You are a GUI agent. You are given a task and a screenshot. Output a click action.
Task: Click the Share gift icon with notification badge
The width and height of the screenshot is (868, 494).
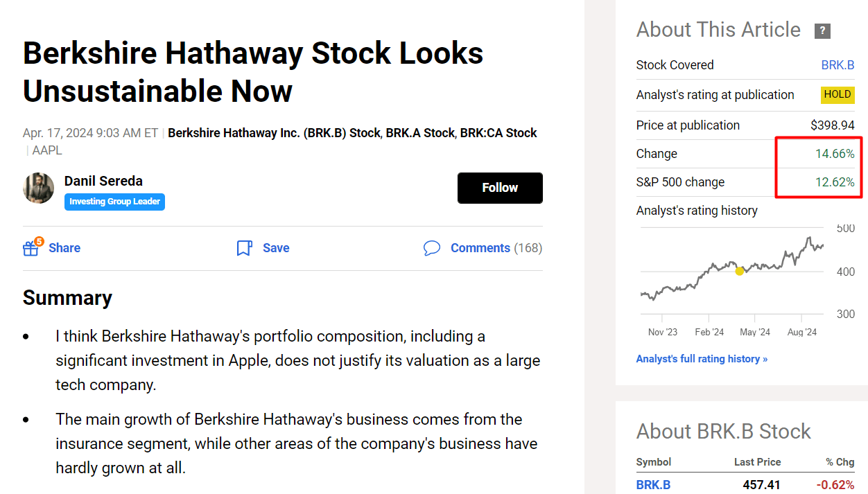(x=31, y=247)
